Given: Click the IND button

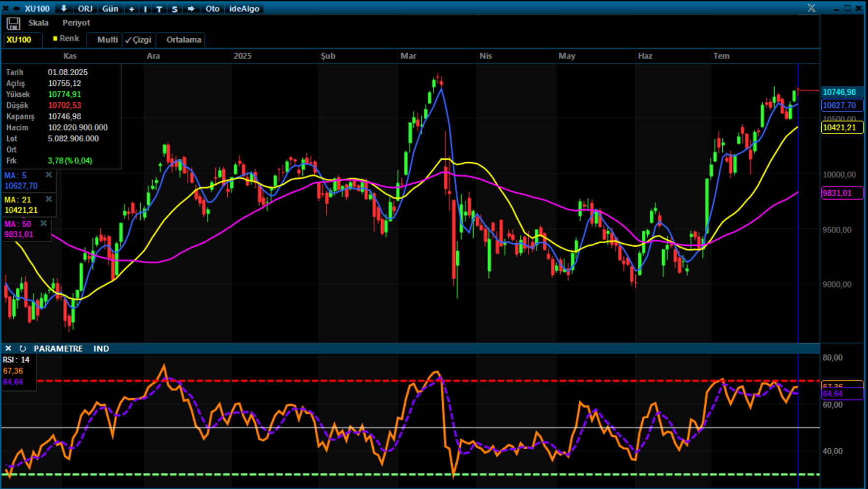Looking at the screenshot, I should 101,348.
